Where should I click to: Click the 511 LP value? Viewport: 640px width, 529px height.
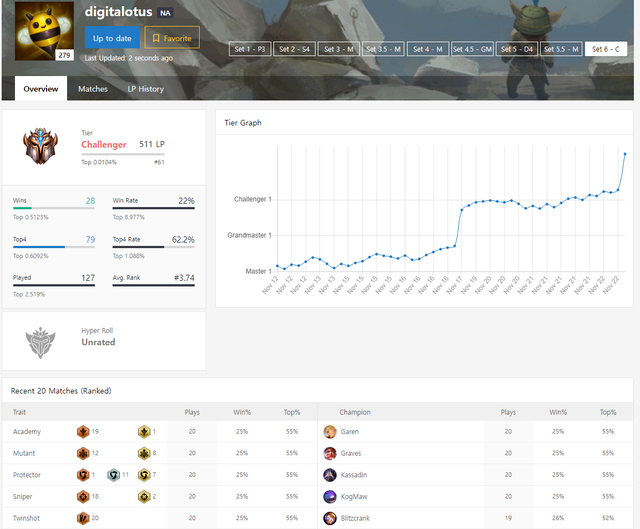click(152, 144)
